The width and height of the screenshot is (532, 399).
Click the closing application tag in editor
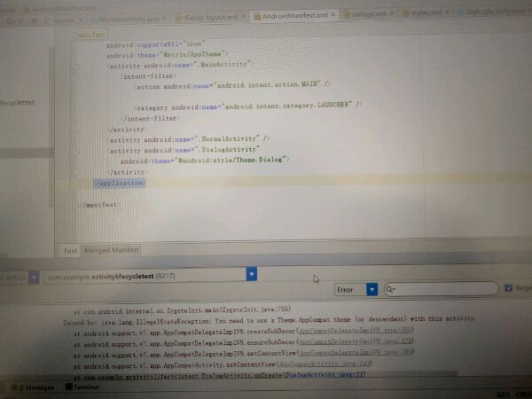(x=120, y=184)
